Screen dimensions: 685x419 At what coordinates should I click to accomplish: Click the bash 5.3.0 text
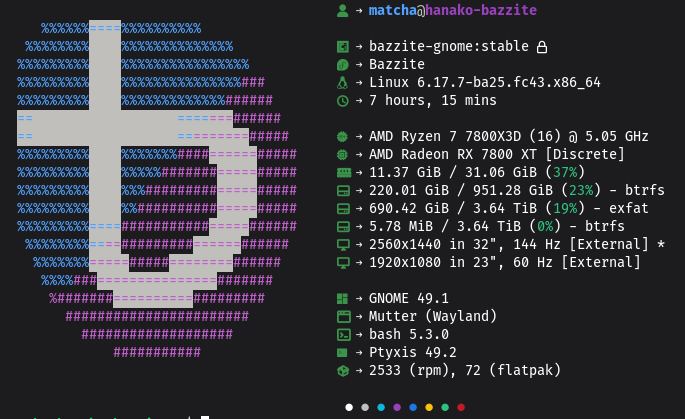pos(408,334)
